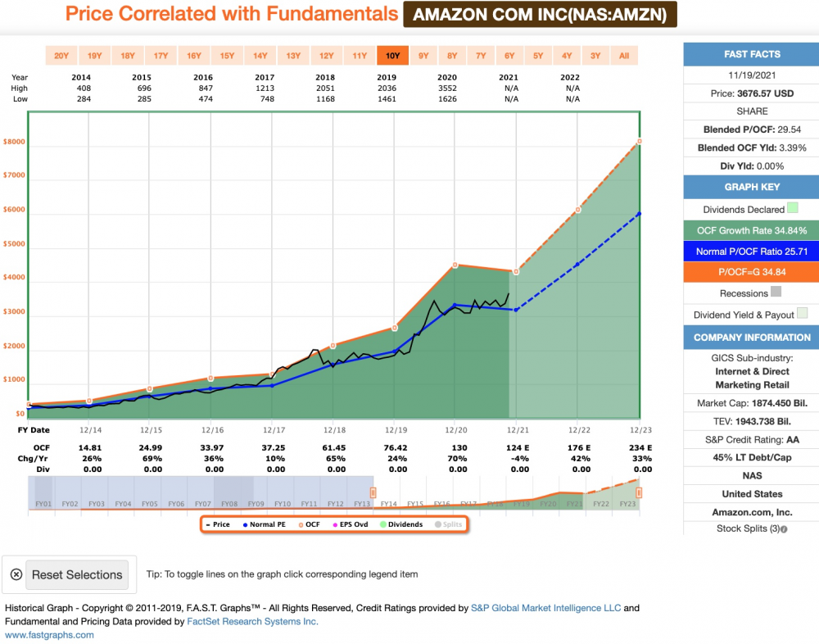Open the S&P Global Market Intelligence LLC link
819x644 pixels.
pyautogui.click(x=545, y=608)
